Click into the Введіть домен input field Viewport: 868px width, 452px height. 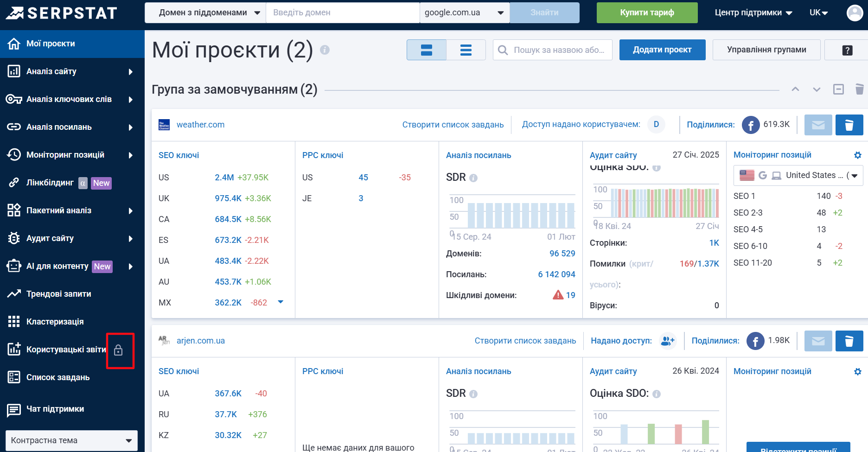point(343,13)
